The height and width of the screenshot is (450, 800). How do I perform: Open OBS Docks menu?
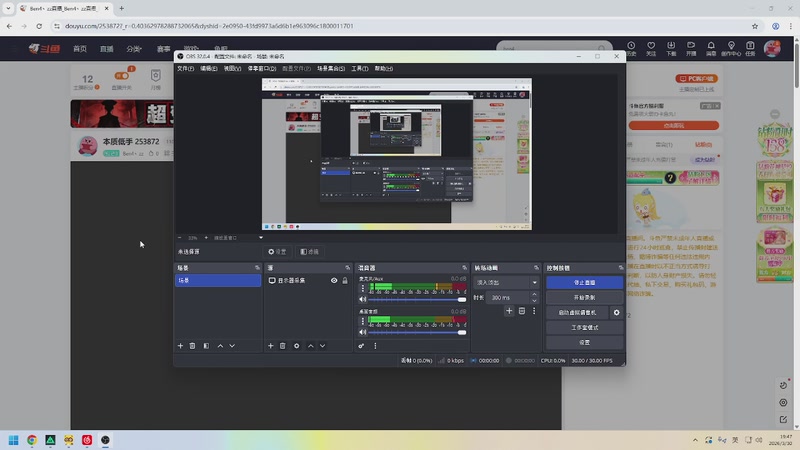tap(262, 68)
